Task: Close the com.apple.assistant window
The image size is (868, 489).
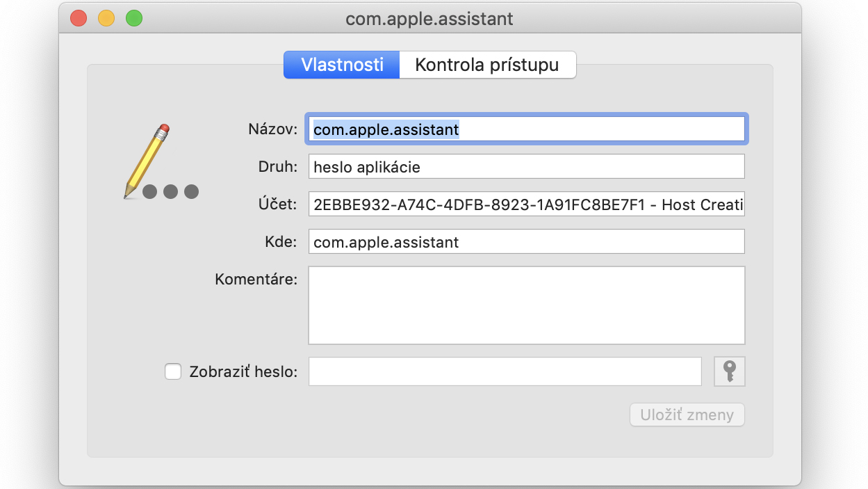Action: 79,18
